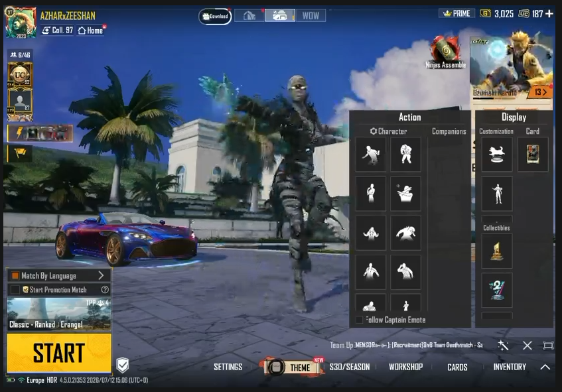
Task: Select the UC avatar friend slot
Action: (x=20, y=75)
